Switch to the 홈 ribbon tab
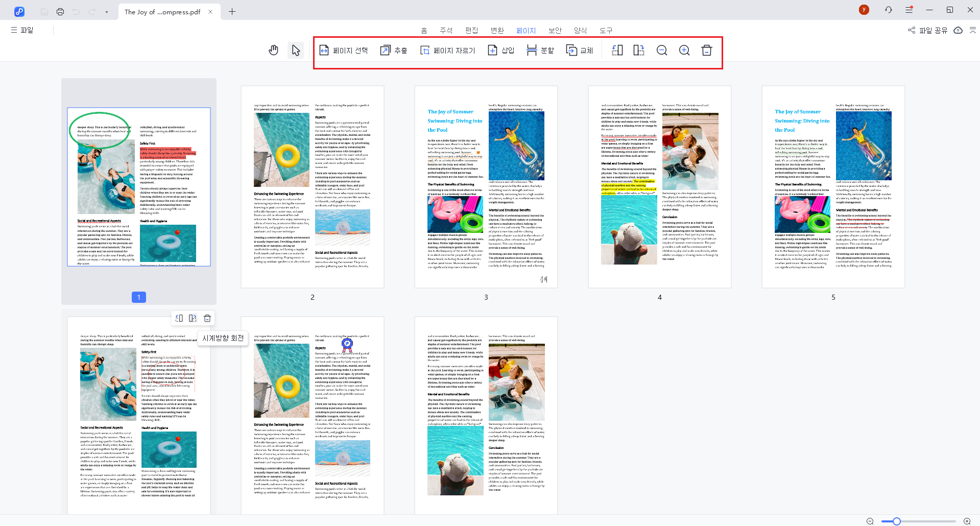The height and width of the screenshot is (526, 980). point(423,30)
